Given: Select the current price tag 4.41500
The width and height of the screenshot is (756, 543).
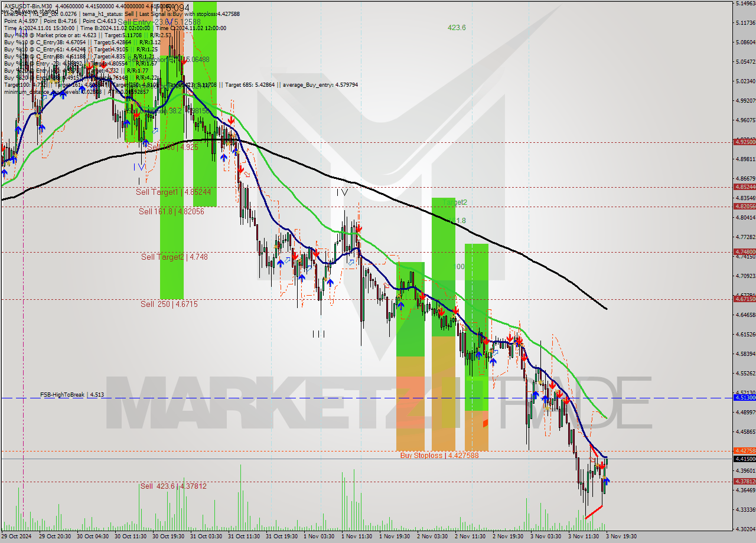Looking at the screenshot, I should pos(744,459).
